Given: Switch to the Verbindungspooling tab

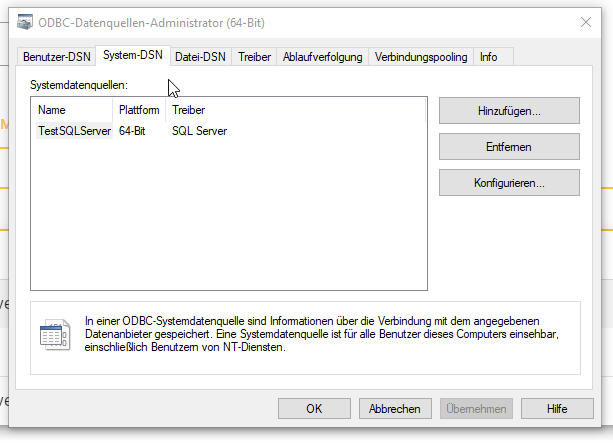Looking at the screenshot, I should pyautogui.click(x=421, y=57).
